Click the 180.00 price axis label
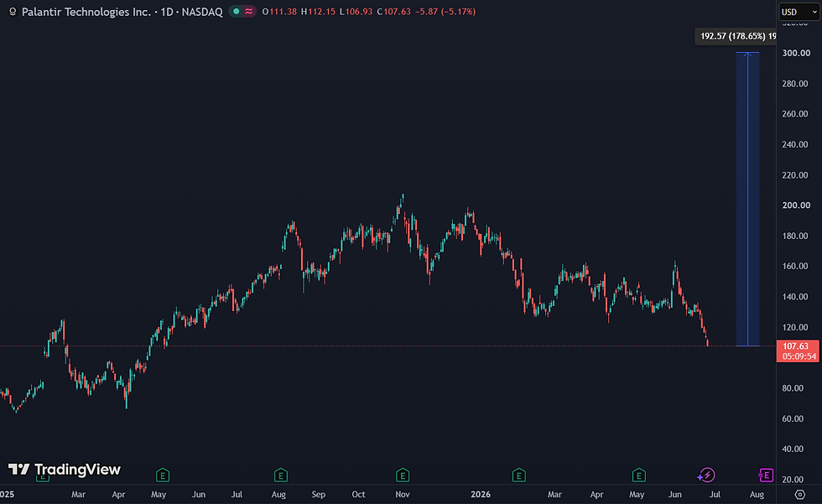This screenshot has width=822, height=504. [x=795, y=236]
